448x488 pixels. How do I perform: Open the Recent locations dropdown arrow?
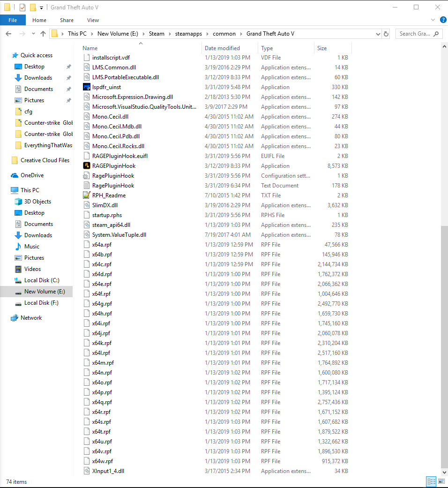pos(33,34)
